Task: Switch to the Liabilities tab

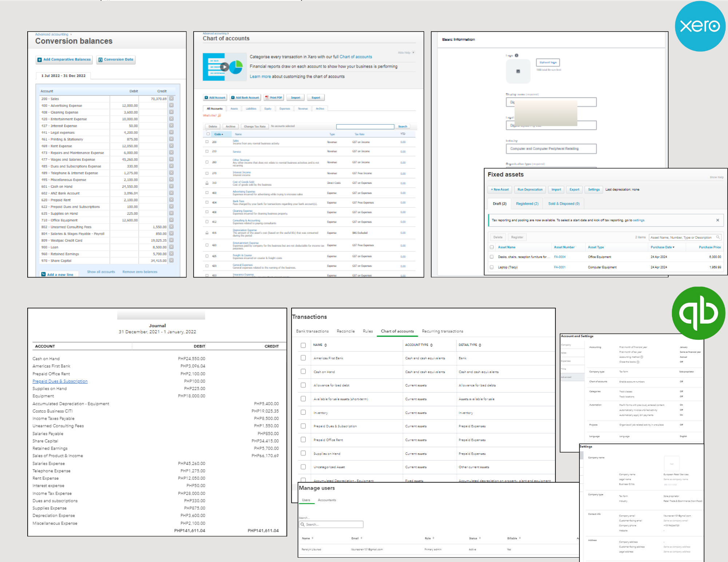Action: [251, 108]
